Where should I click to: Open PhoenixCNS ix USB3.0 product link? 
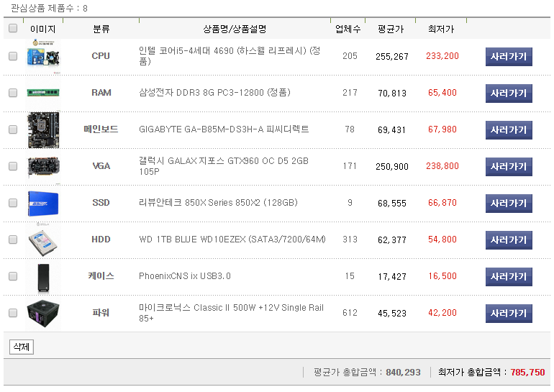(184, 276)
